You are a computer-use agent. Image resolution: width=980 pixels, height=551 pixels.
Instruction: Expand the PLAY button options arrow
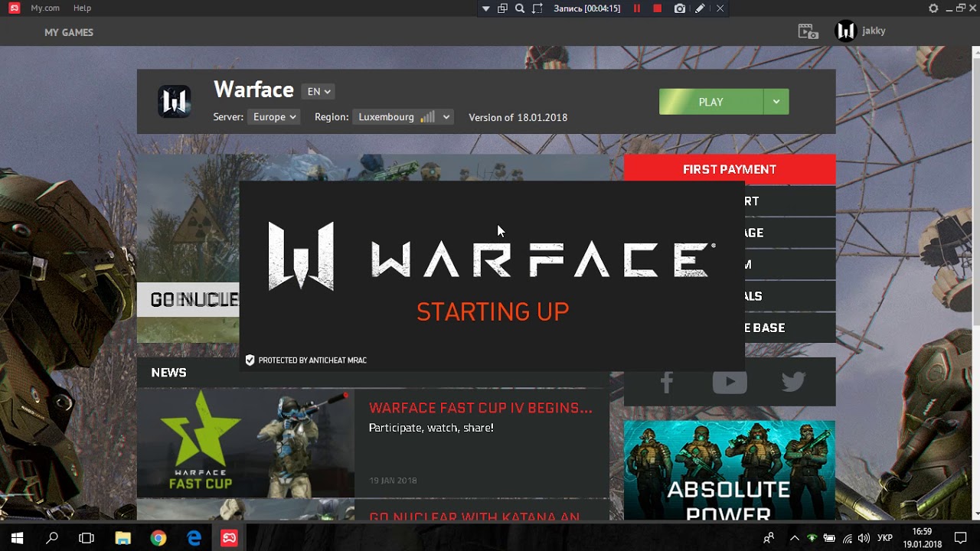(x=776, y=102)
